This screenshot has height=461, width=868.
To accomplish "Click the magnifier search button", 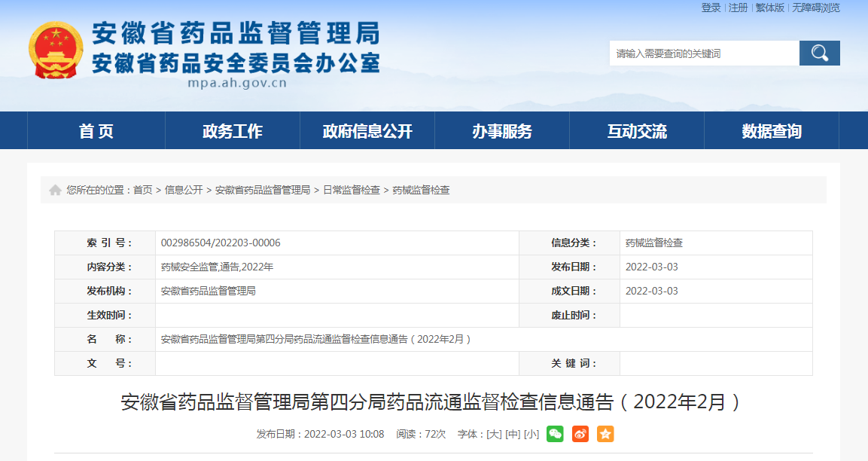I will tap(819, 53).
